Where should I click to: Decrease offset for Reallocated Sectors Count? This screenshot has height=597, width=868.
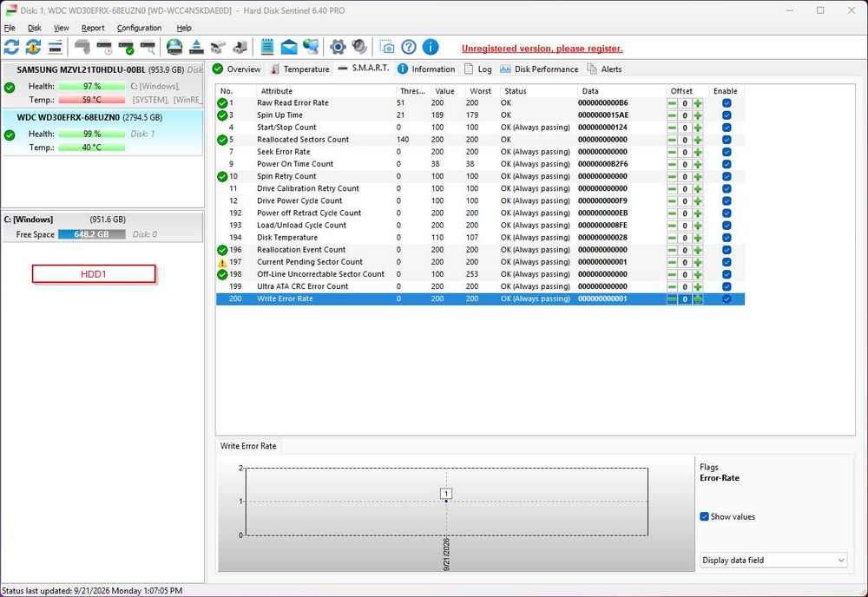coord(672,140)
